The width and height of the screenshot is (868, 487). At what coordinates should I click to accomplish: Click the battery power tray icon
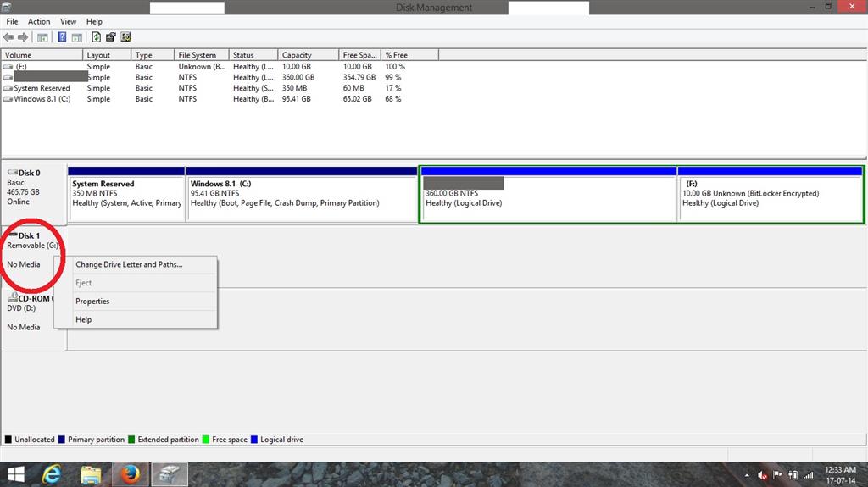point(793,475)
